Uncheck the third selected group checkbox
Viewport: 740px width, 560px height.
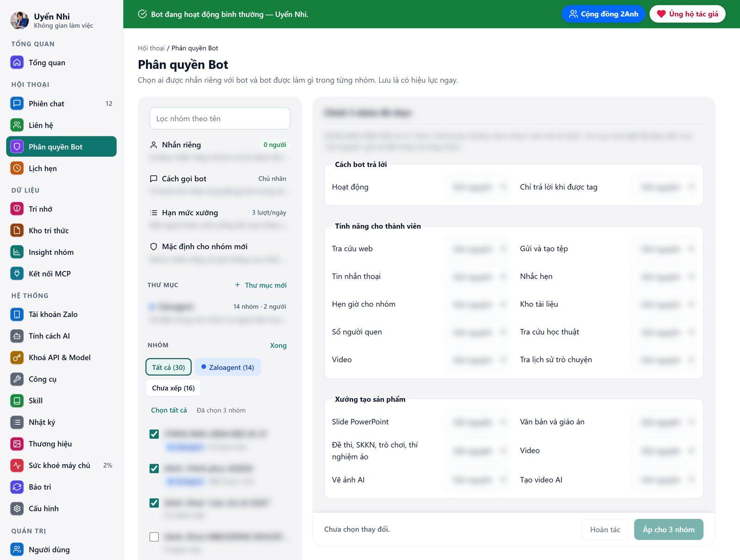pyautogui.click(x=154, y=503)
